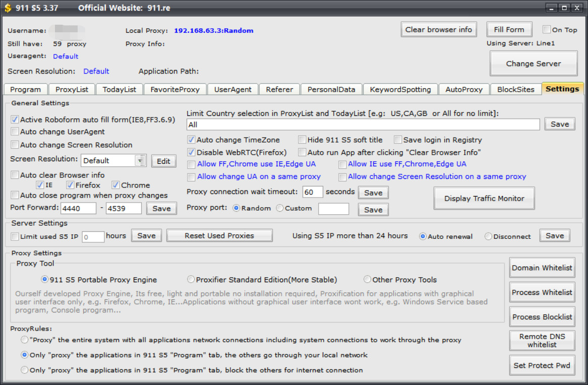The width and height of the screenshot is (588, 385).
Task: Switch to KeywordSpotting tab
Action: click(x=400, y=89)
